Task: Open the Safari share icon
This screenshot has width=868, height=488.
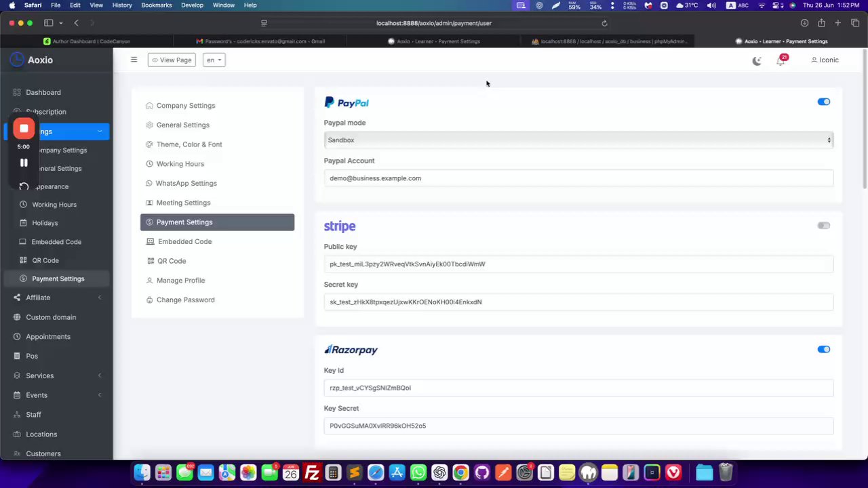Action: click(x=821, y=23)
